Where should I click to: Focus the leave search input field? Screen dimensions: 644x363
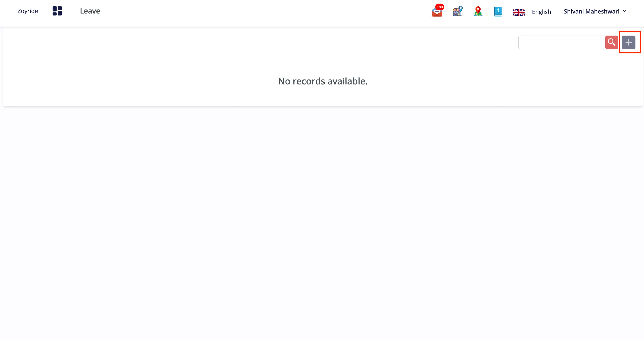(562, 42)
